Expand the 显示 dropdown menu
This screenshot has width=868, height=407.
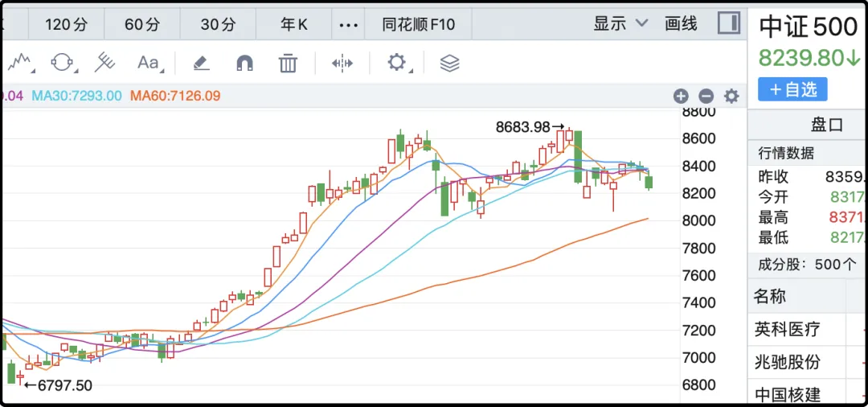click(620, 24)
